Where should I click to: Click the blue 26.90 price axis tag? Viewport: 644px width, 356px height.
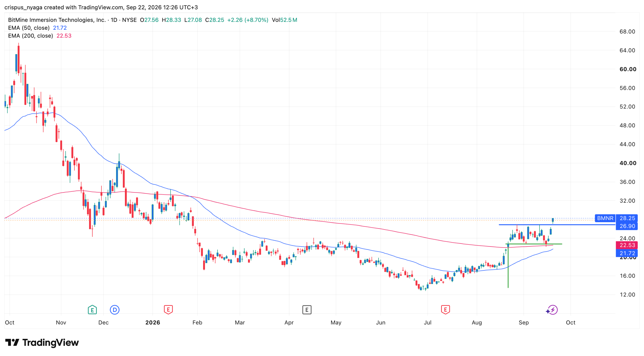[627, 226]
